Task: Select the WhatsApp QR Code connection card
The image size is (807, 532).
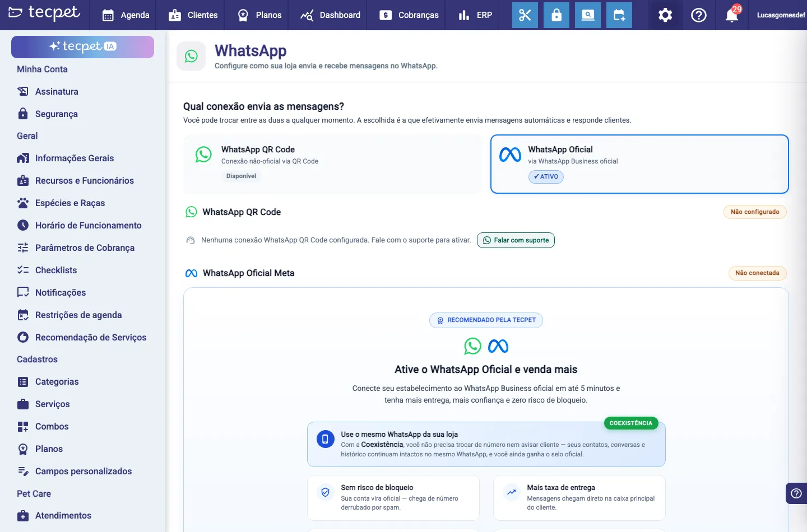Action: click(333, 164)
